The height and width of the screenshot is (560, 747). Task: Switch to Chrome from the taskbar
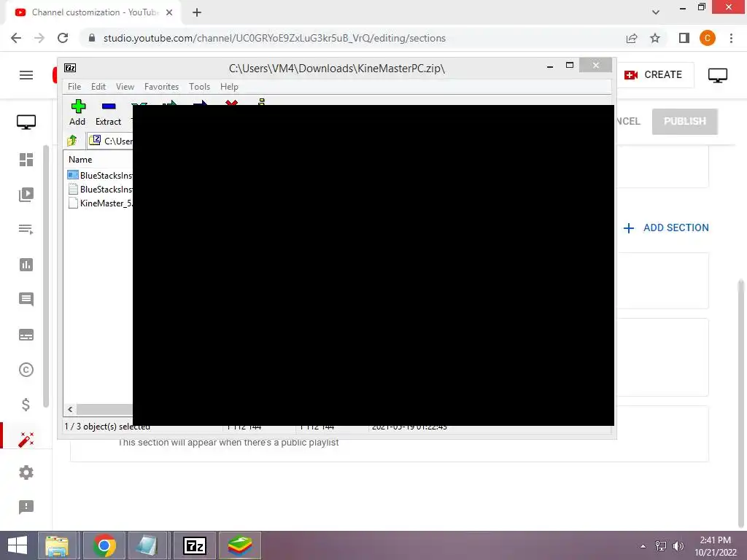pos(104,545)
